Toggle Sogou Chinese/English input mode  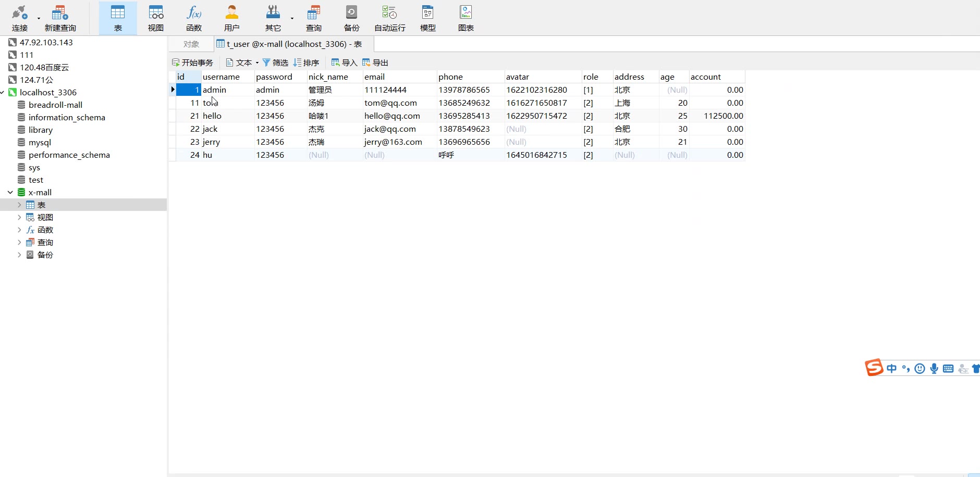click(891, 369)
